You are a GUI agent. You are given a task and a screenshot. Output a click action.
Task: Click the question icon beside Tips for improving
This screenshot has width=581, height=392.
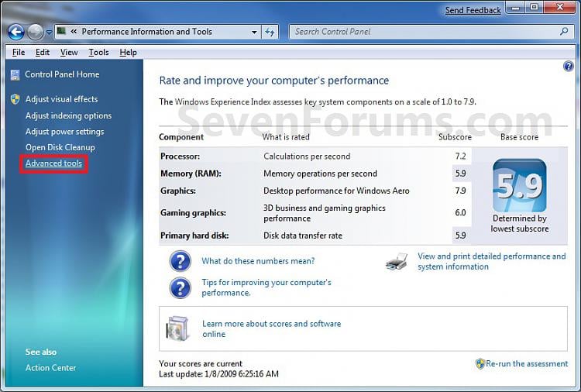point(180,288)
